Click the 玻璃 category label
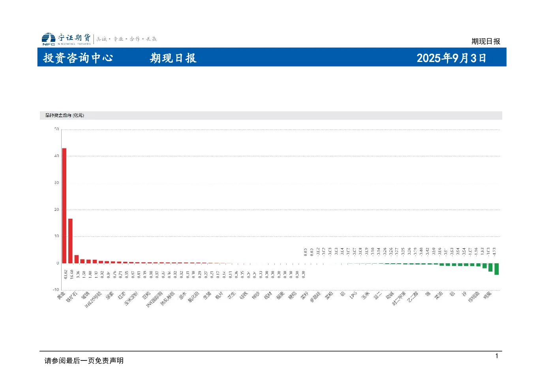This screenshot has height=392, width=554. click(x=85, y=296)
